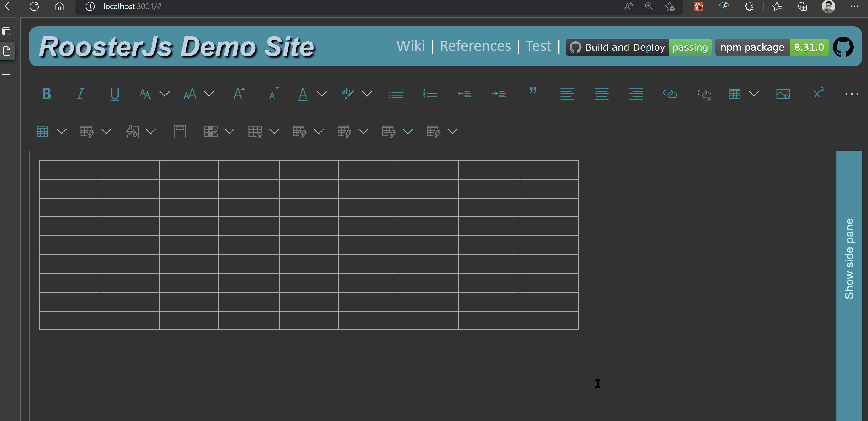Insert an image
Image resolution: width=868 pixels, height=421 pixels.
tap(783, 94)
